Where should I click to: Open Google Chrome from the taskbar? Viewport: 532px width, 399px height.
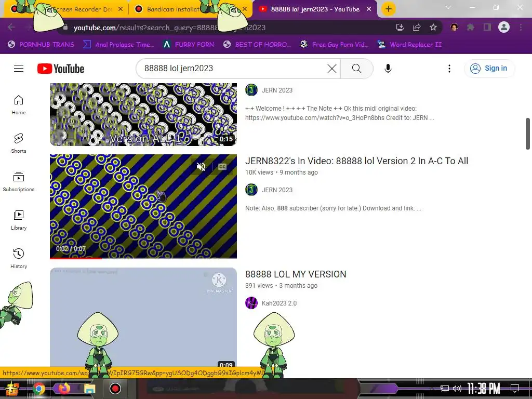click(39, 389)
